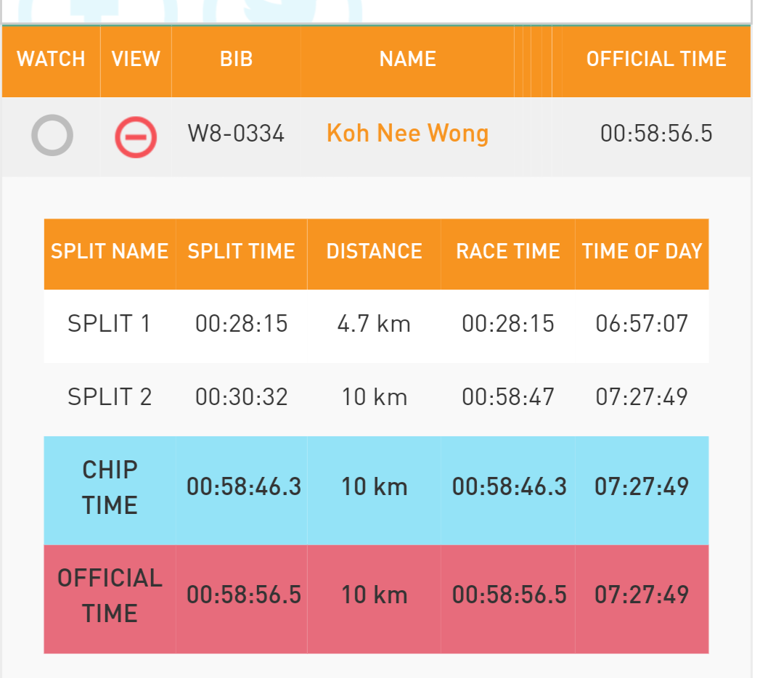Click the RACE TIME header
This screenshot has height=678, width=784.
(508, 251)
